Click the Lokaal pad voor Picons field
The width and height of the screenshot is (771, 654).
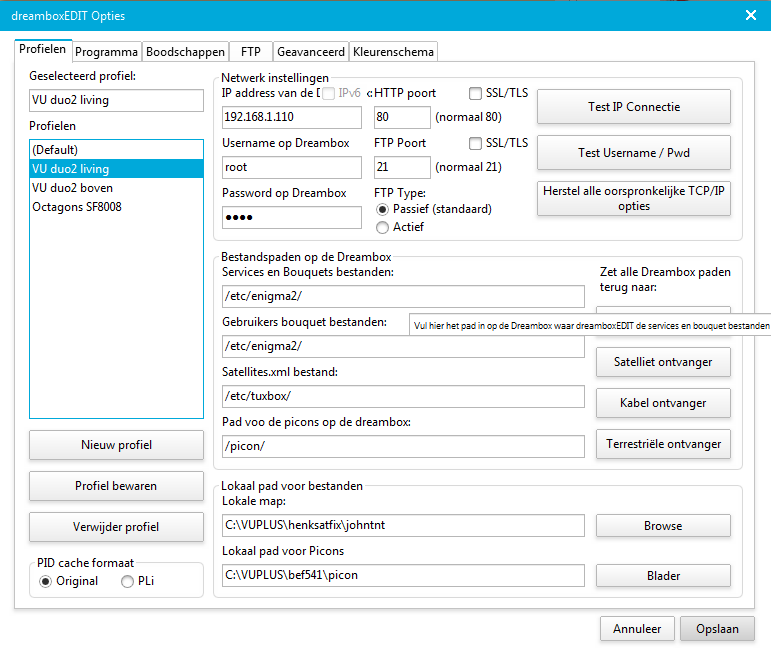pyautogui.click(x=403, y=575)
